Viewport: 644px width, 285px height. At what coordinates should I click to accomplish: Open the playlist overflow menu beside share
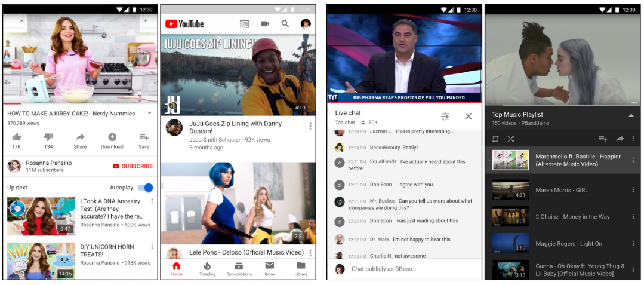click(x=633, y=139)
